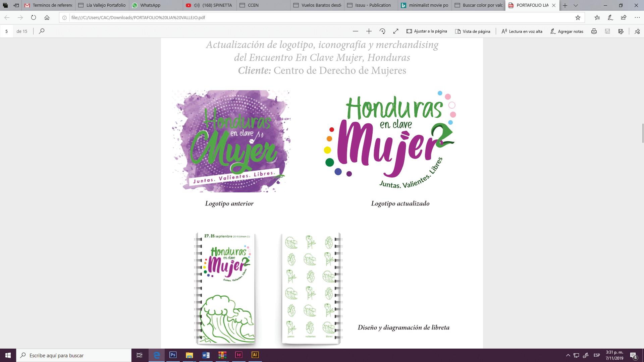Add this page to favorites star
Screen dimensions: 644x362
(578, 17)
